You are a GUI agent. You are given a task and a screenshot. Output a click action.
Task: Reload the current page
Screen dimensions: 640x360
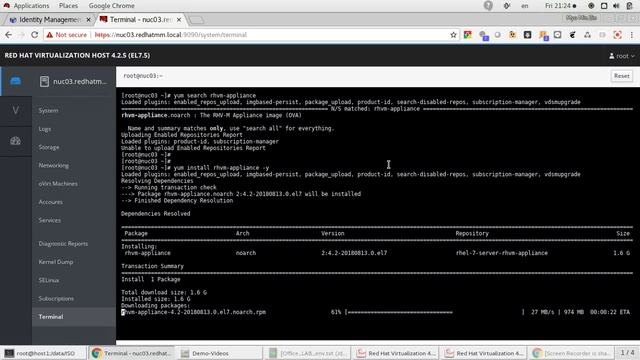(35, 35)
